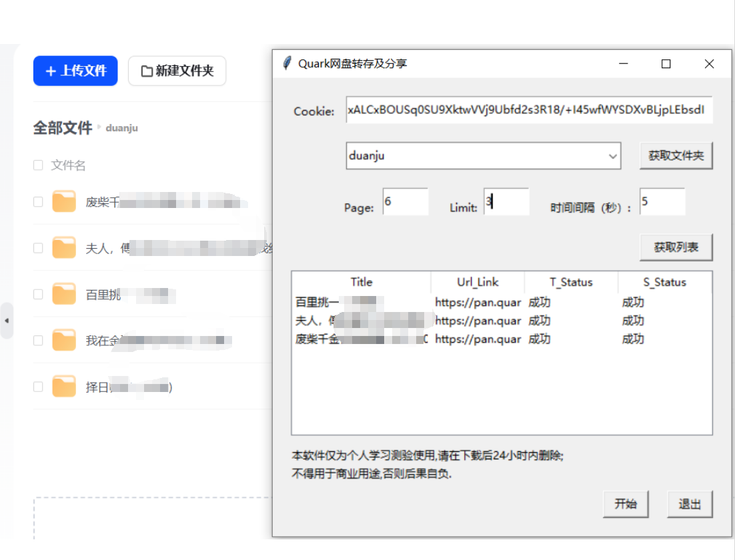Click the duanju breadcrumb
Screen dimensions: 735x560
pos(122,128)
